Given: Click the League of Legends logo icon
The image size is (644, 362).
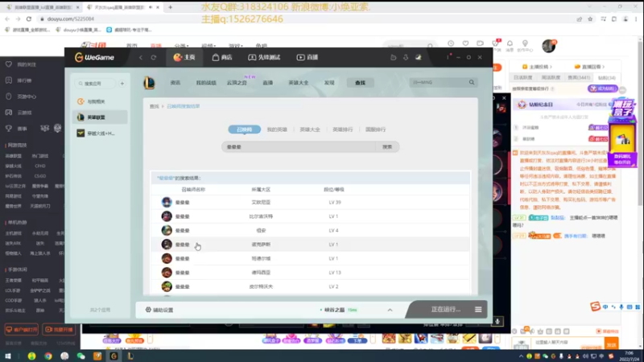Looking at the screenshot, I should point(149,83).
